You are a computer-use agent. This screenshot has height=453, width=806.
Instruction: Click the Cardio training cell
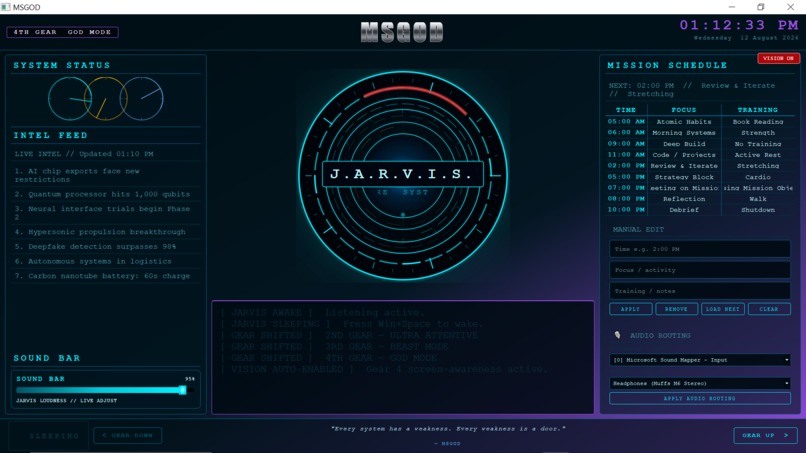click(x=758, y=177)
